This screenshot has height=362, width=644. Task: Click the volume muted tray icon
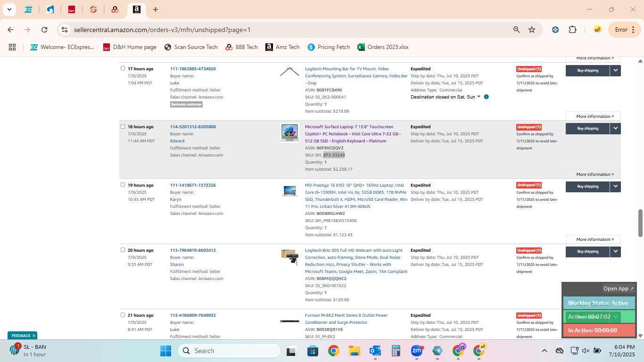pyautogui.click(x=586, y=351)
